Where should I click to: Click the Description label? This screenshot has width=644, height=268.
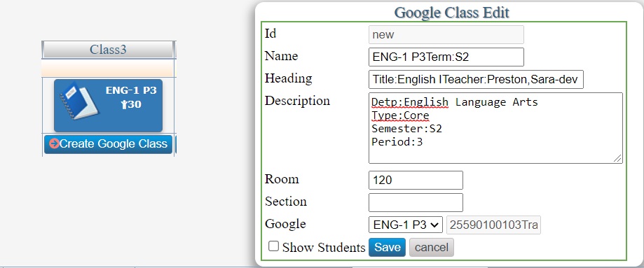click(x=297, y=101)
